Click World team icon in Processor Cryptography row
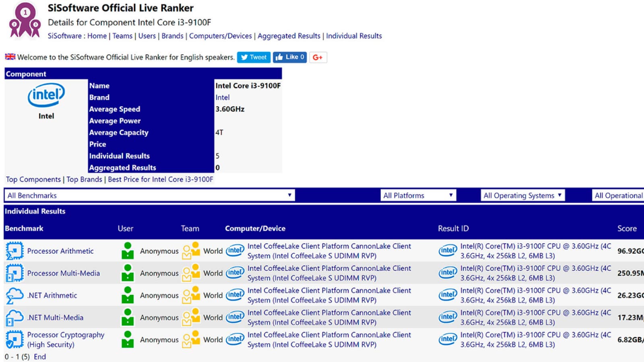Screen dimensions: 644x362 pyautogui.click(x=191, y=339)
